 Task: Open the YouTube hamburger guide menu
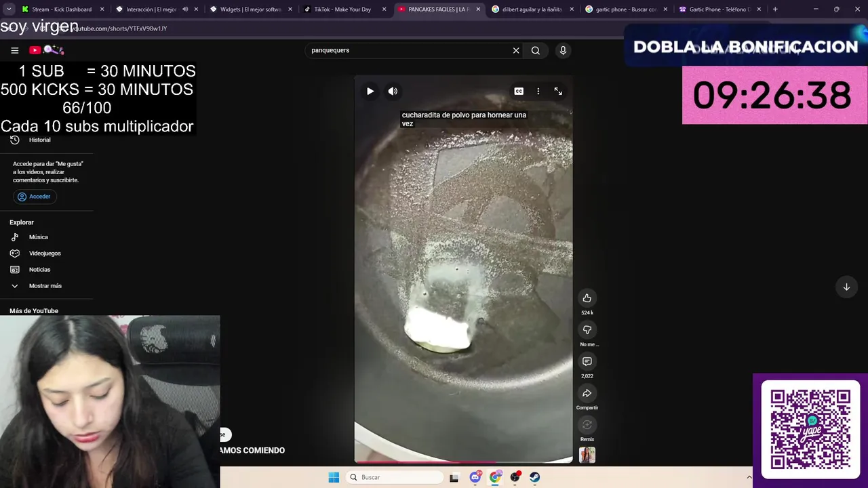14,50
